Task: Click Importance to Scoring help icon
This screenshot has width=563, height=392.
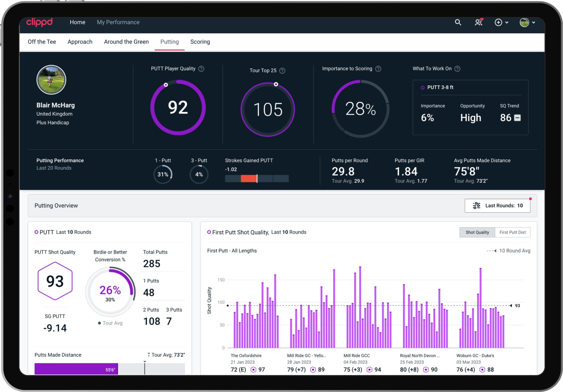Action: tap(378, 69)
